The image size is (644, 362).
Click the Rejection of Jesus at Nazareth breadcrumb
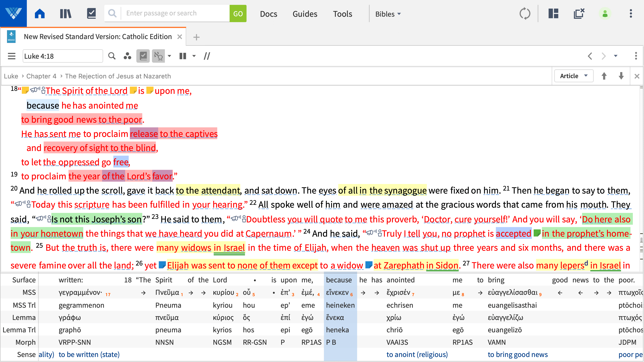(118, 76)
